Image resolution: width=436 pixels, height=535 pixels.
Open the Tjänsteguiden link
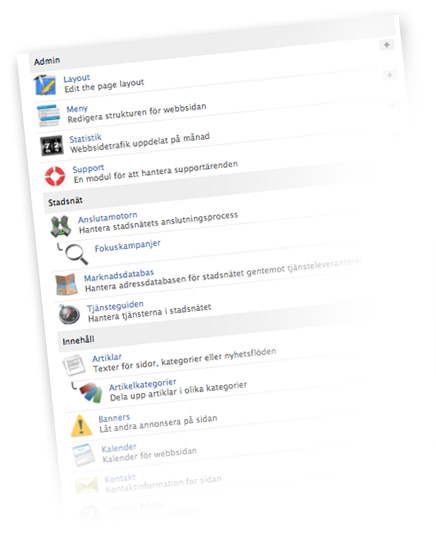click(115, 306)
